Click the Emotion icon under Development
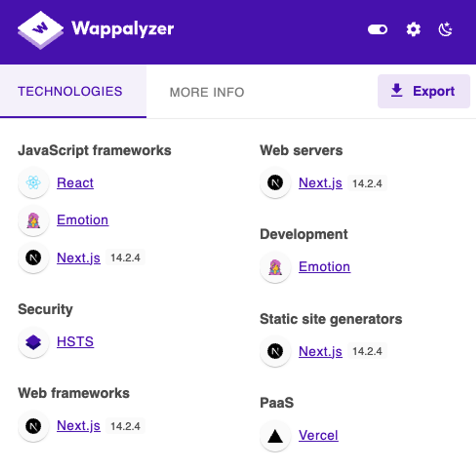 coord(275,267)
